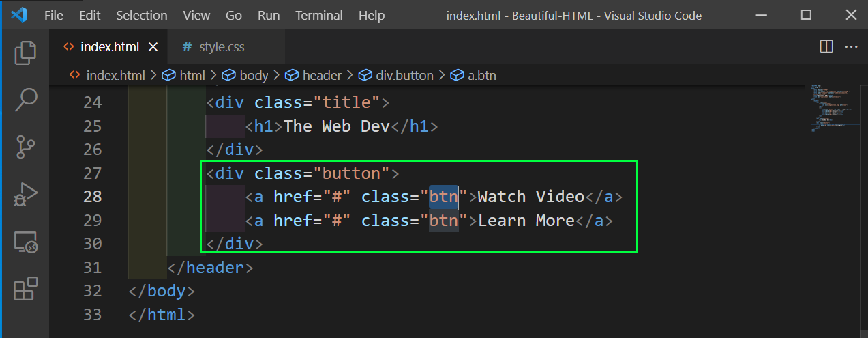Open the Terminal menu
Screen dimensions: 868x338
319,15
